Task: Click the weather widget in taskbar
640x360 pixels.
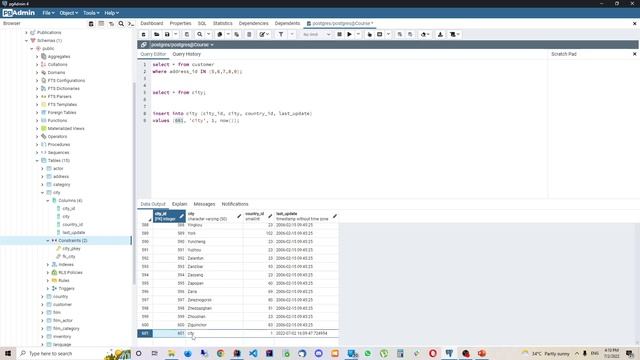Action: coord(545,353)
